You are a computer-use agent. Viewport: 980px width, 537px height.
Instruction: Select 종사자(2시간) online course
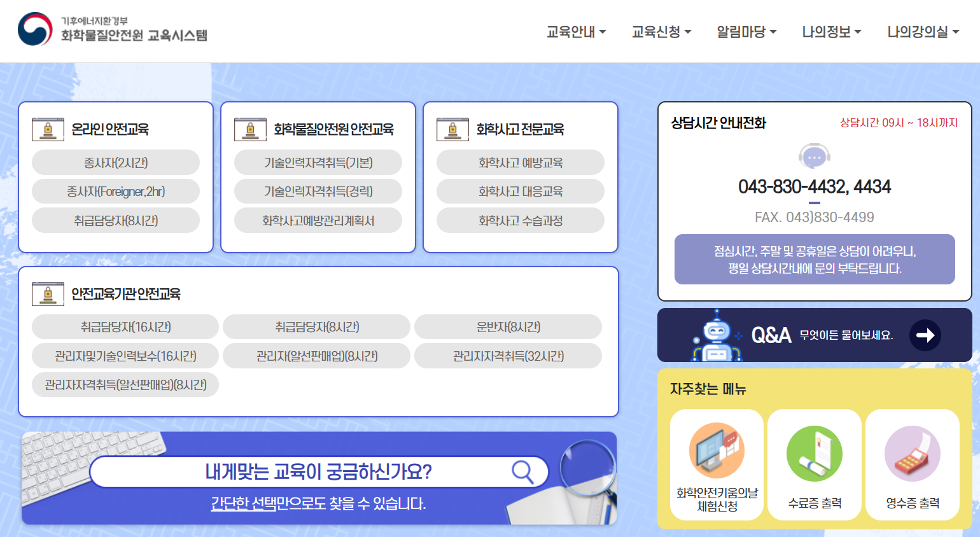tap(116, 162)
